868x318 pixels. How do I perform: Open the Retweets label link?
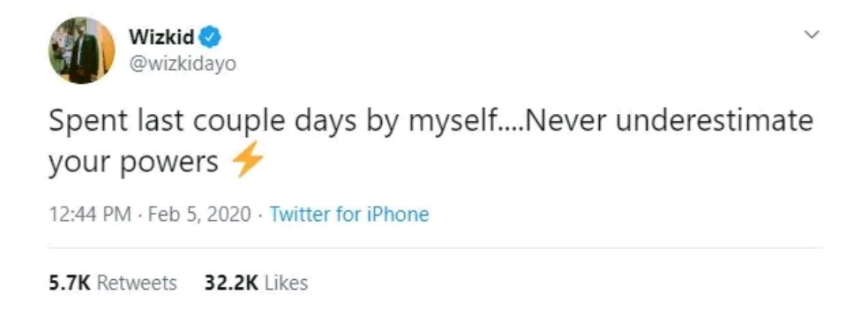[137, 283]
